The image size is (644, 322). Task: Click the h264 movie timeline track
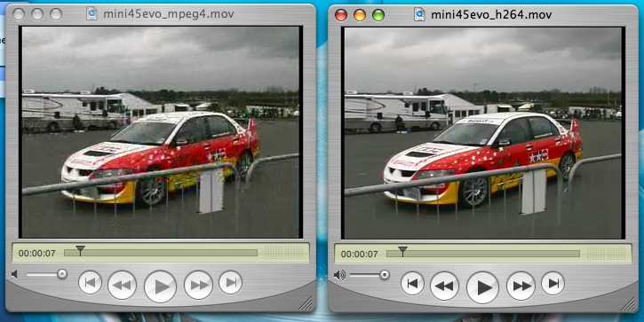(483, 254)
